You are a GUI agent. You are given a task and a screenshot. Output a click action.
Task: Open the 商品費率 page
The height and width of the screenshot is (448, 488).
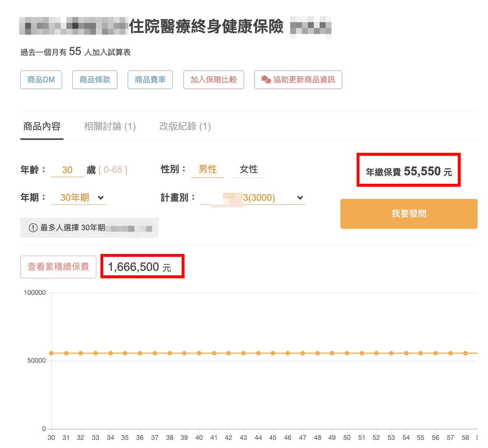[150, 80]
